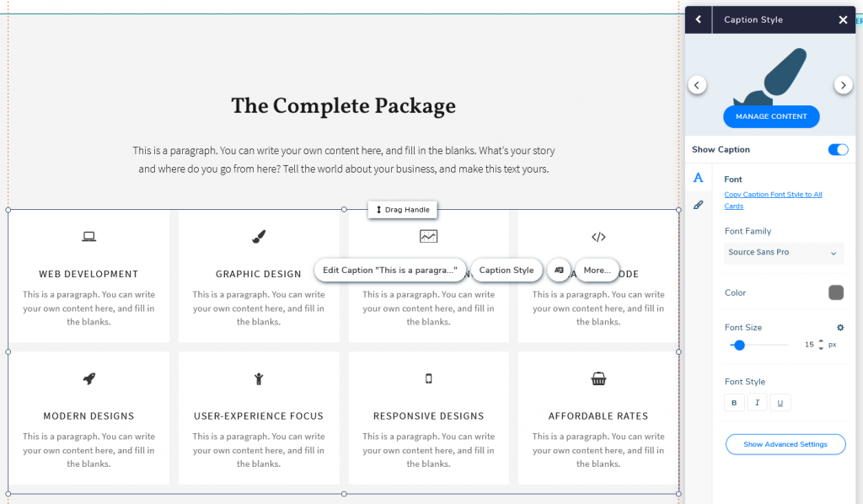Click the back arrow in Caption Style header
This screenshot has height=504, width=863.
point(699,20)
